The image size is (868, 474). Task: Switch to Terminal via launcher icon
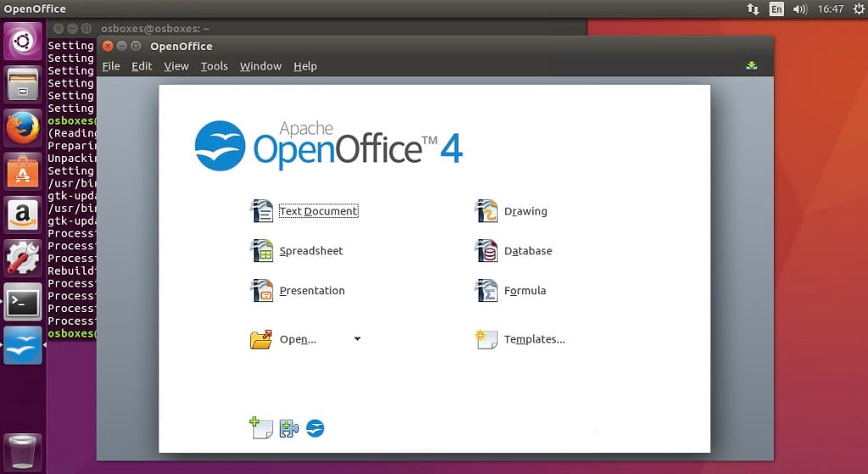[x=23, y=302]
